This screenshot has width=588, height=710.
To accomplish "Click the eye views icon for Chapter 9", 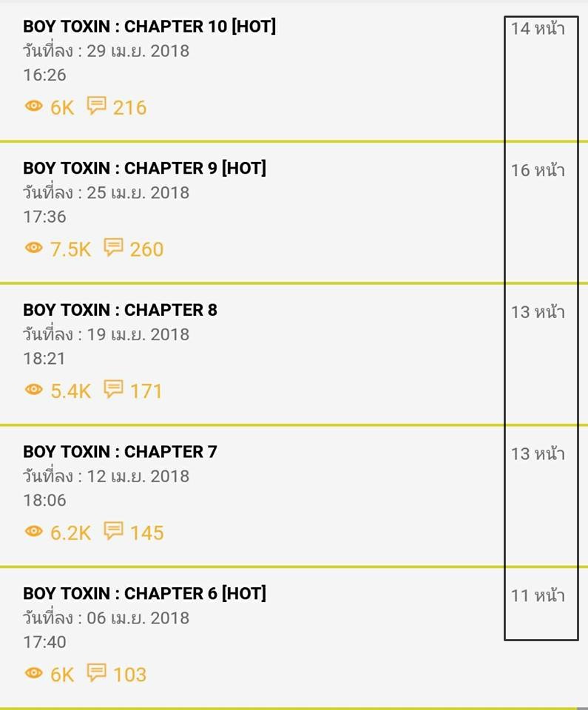I will point(33,248).
